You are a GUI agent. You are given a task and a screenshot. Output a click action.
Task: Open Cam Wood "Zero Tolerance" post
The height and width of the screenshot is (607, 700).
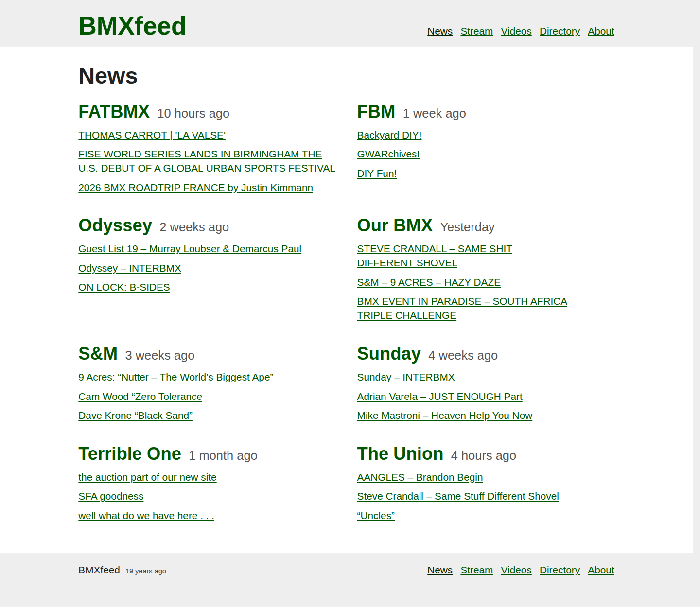[x=140, y=397]
